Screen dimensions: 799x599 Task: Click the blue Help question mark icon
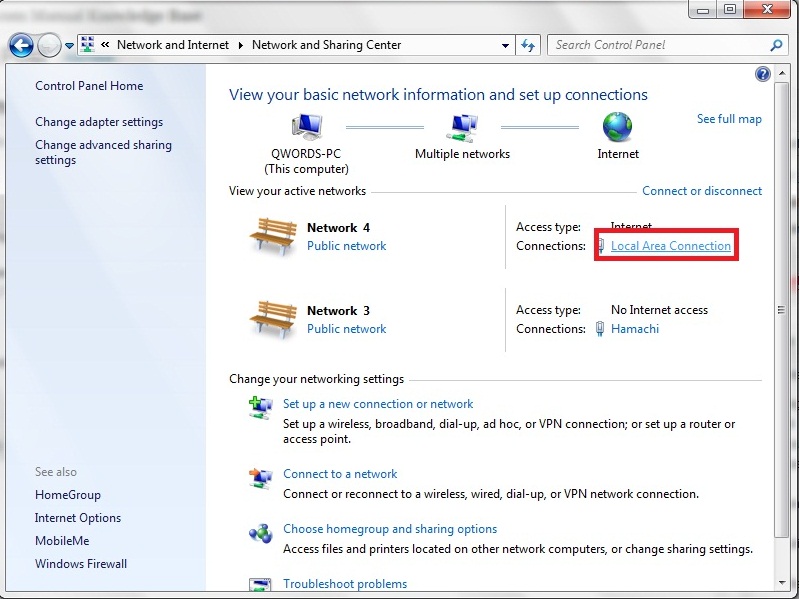point(763,75)
